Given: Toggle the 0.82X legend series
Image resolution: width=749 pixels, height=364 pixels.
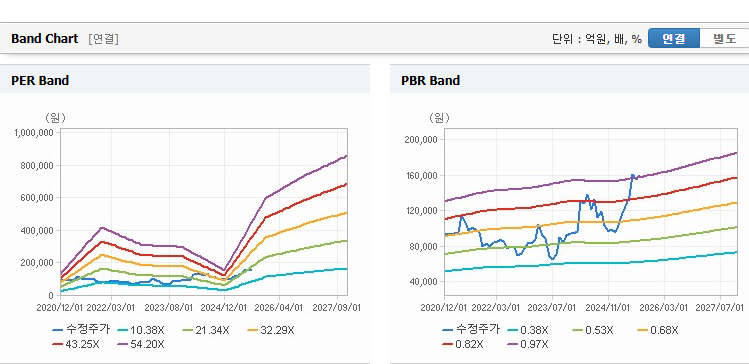Looking at the screenshot, I should 462,344.
